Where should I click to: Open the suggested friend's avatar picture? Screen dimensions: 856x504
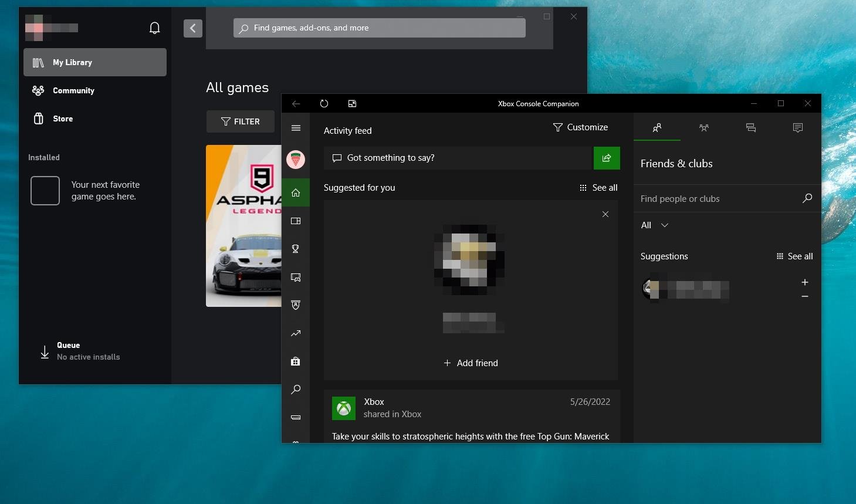pyautogui.click(x=469, y=259)
